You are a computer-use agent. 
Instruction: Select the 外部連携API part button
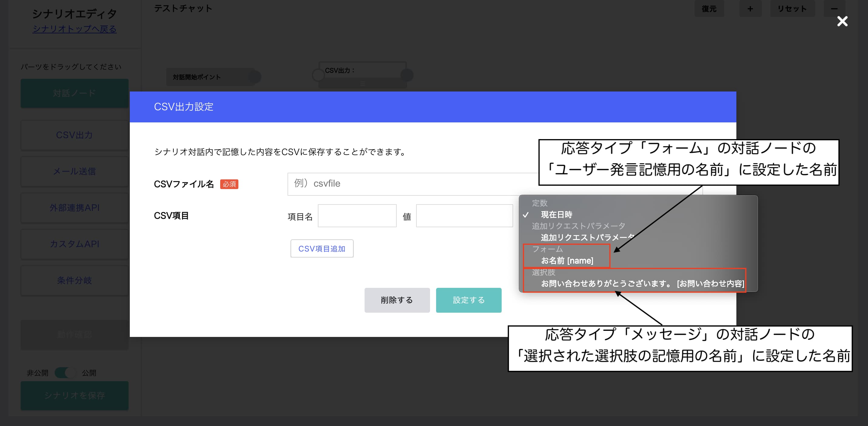point(75,208)
